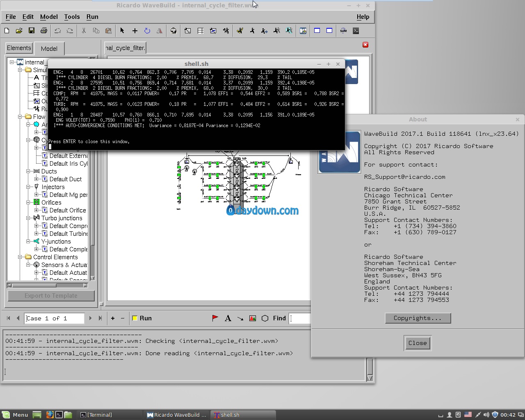
Task: Click the arrow drawing icon
Action: coord(240,318)
